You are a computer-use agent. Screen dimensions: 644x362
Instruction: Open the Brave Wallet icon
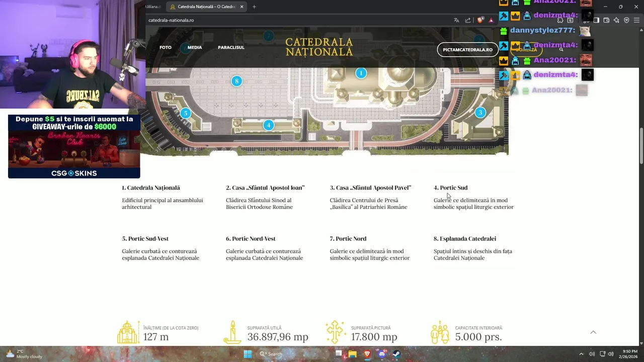[x=606, y=20]
